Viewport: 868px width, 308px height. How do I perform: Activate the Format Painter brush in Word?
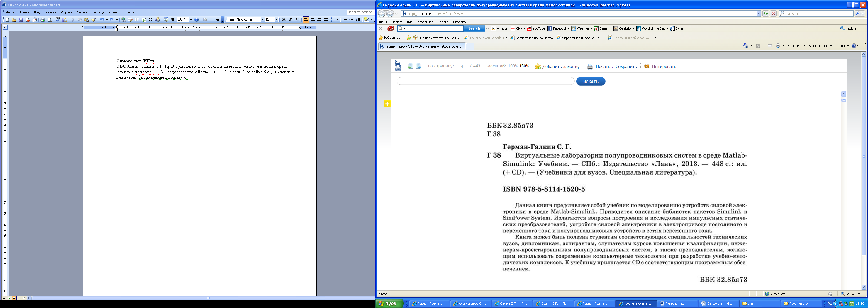click(x=94, y=20)
